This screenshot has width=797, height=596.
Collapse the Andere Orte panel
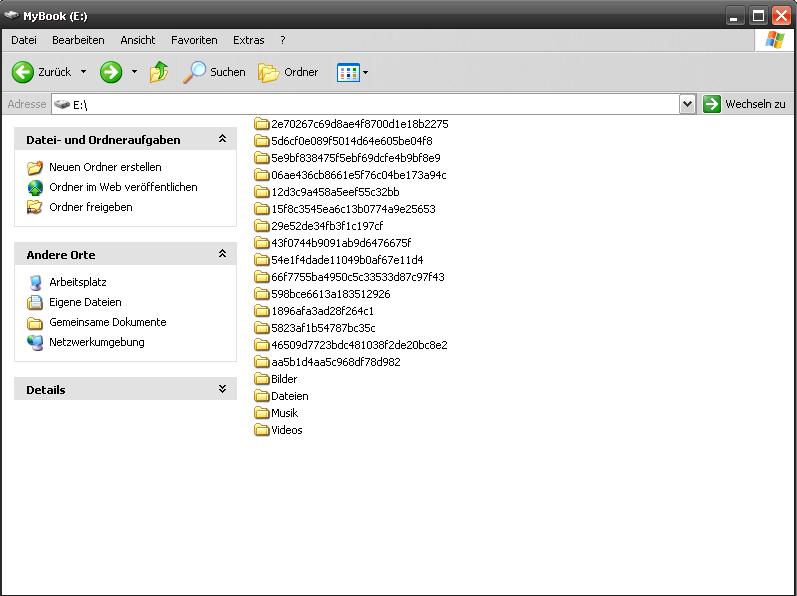point(222,254)
